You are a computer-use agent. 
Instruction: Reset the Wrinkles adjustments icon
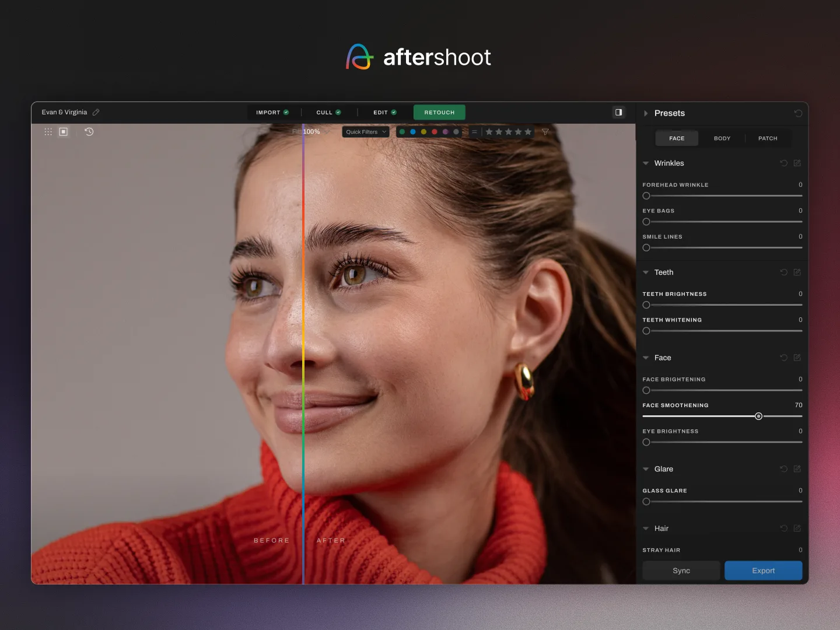click(784, 163)
